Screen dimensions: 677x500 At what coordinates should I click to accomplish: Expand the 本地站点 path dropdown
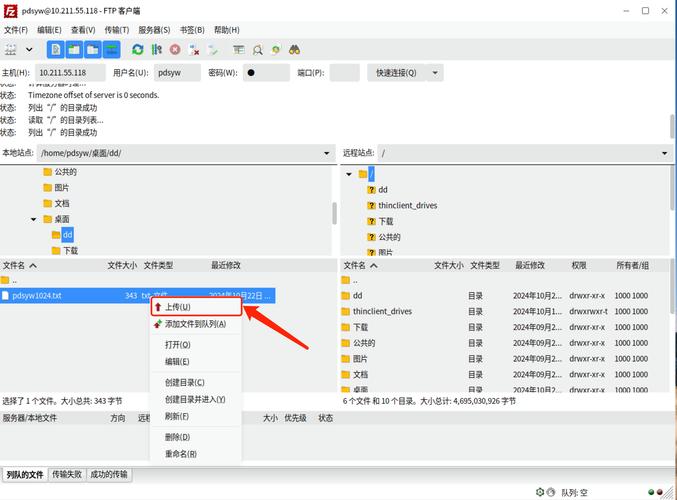(x=326, y=153)
